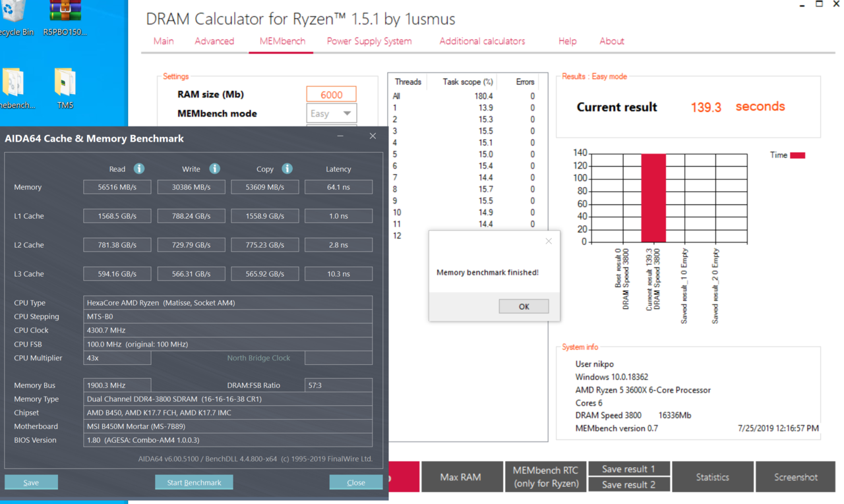Select the MEMbench tab
Screen dimensions: 844x504
pos(282,41)
